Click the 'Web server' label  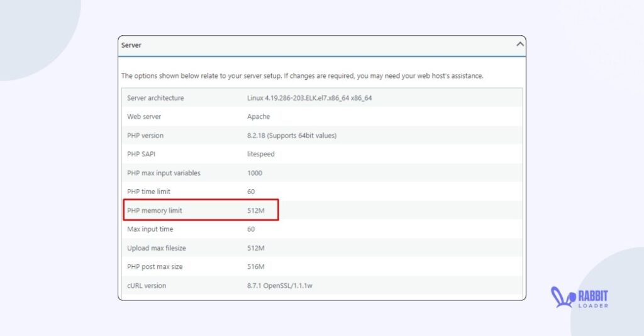[144, 117]
